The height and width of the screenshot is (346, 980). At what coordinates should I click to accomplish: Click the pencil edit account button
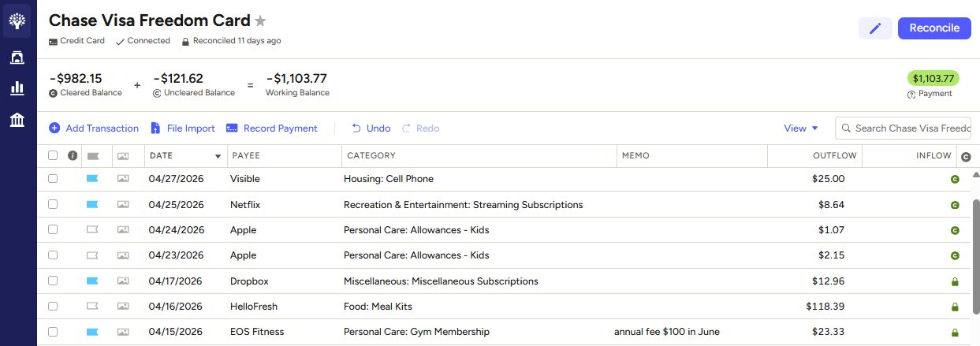(x=875, y=28)
